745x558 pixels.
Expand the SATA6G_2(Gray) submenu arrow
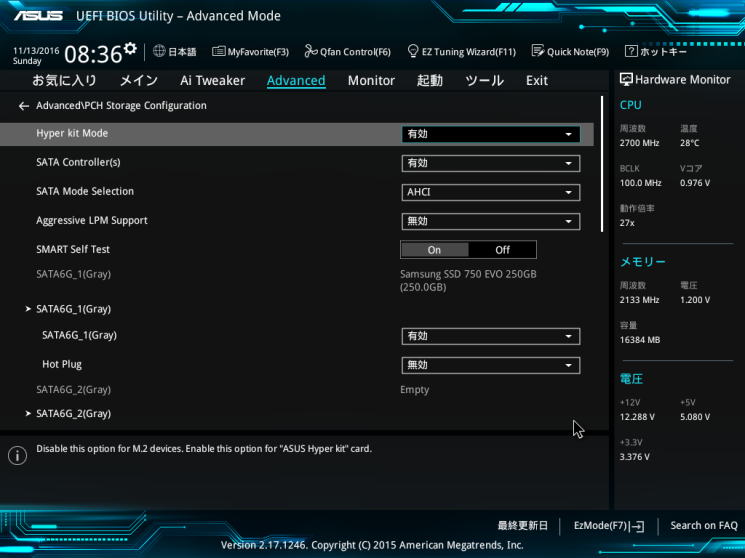tap(28, 414)
